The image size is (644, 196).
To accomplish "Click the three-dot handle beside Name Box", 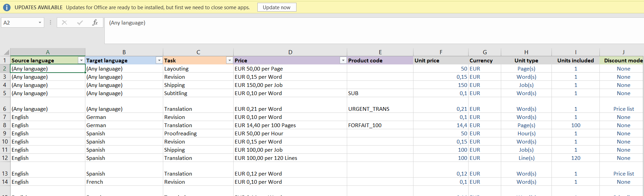I will point(50,22).
